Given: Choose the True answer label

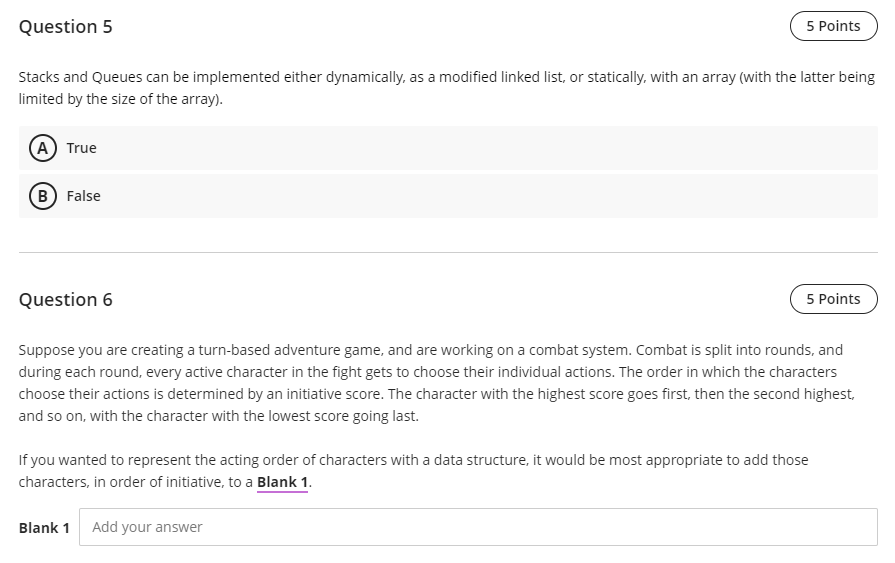Looking at the screenshot, I should coord(81,148).
